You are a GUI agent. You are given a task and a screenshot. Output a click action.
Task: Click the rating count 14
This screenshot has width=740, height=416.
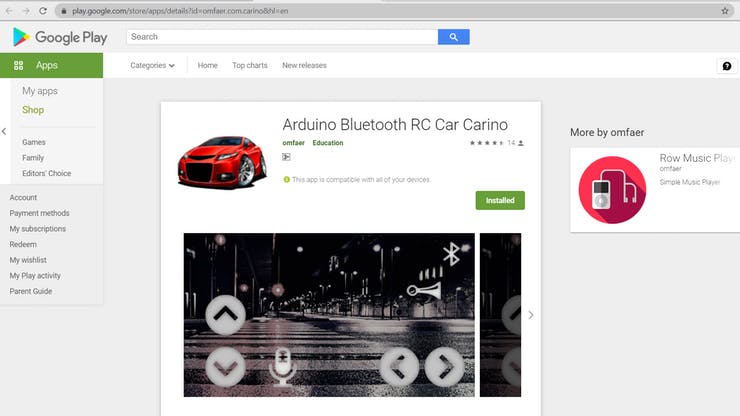click(511, 143)
